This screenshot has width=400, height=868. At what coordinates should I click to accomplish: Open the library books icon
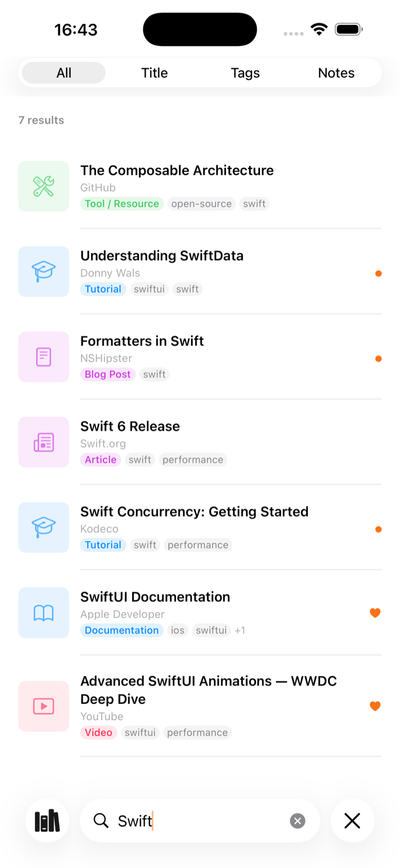tap(47, 820)
